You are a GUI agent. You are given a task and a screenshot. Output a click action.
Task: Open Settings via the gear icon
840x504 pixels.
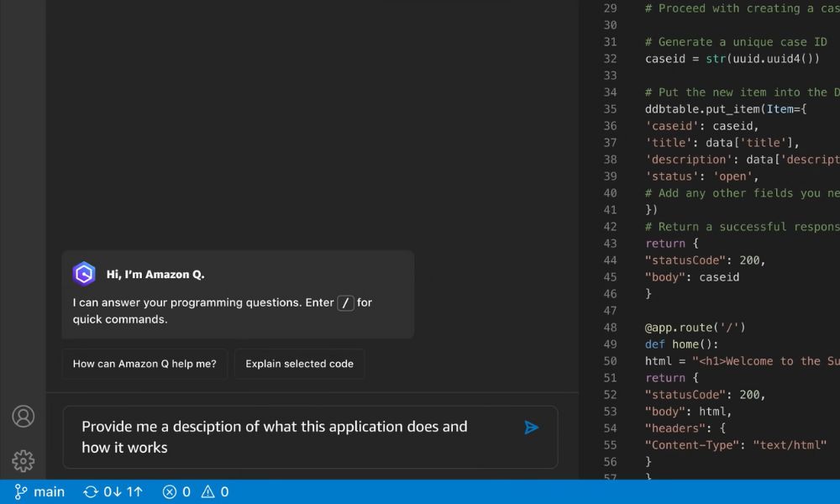click(23, 460)
